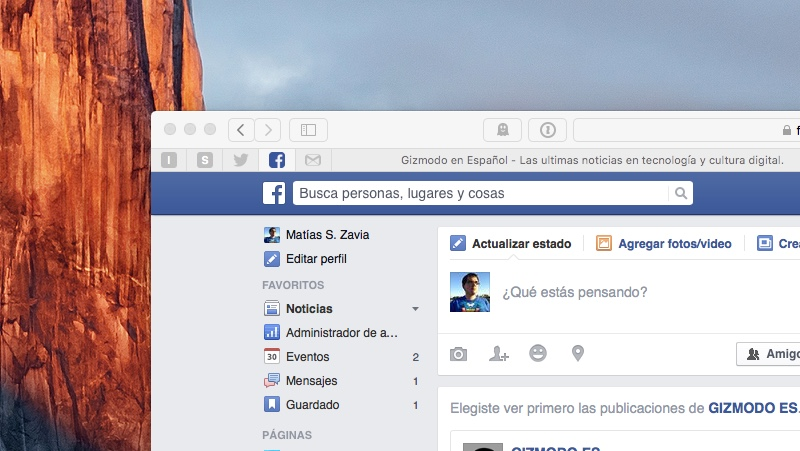Select Noticias in favorites
This screenshot has width=800, height=451.
click(309, 309)
